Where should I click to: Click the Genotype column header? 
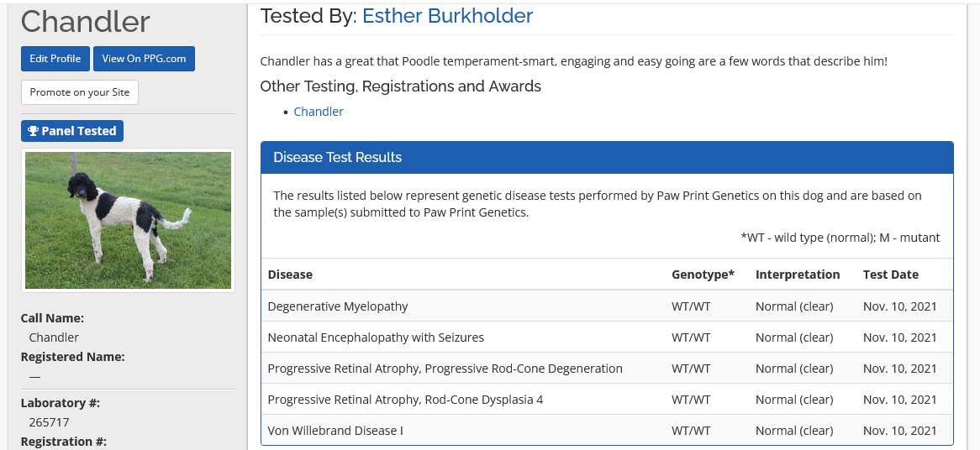coord(703,275)
